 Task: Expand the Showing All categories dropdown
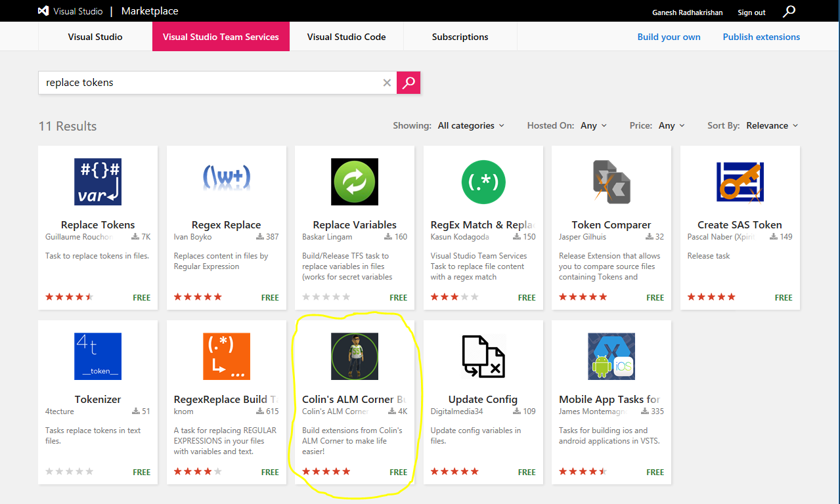pyautogui.click(x=471, y=125)
